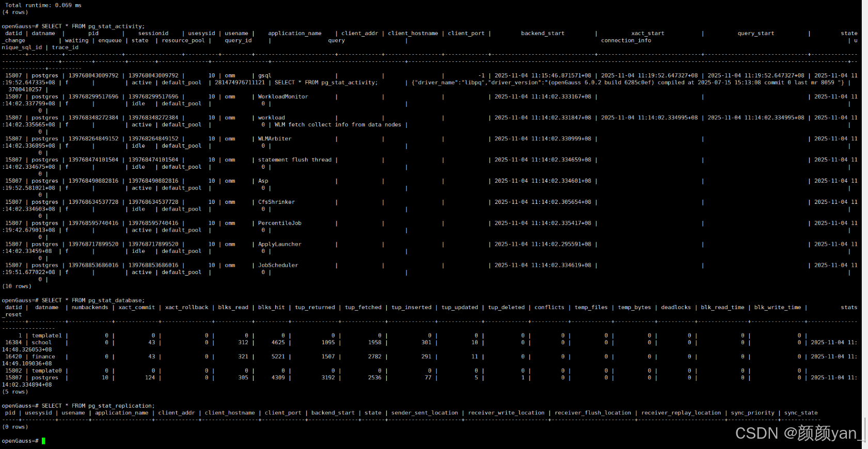Screen dimensions: 868x449
Task: Click the 'query_start' column header
Action: click(x=756, y=34)
